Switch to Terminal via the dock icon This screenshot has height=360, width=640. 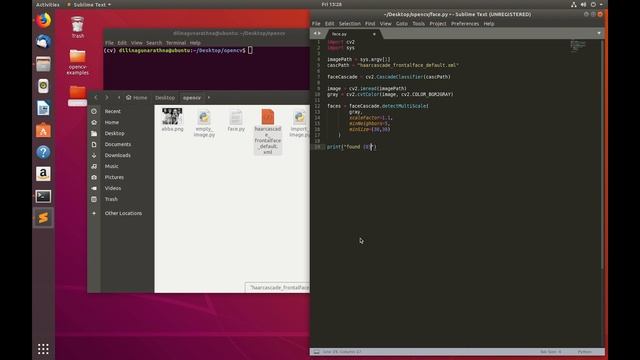(x=43, y=196)
